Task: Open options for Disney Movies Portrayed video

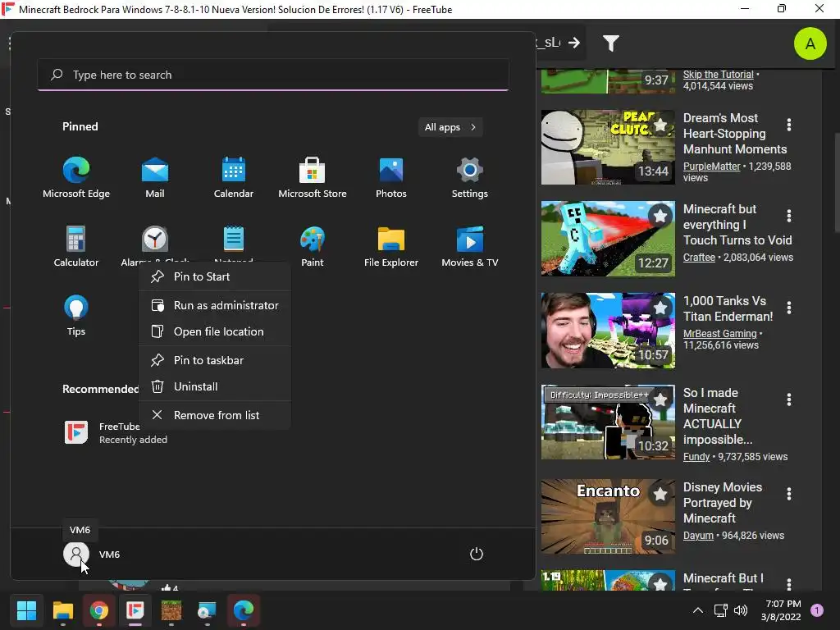Action: click(x=788, y=494)
